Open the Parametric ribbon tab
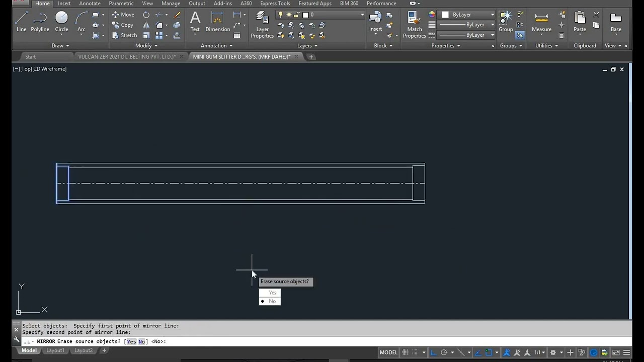 pyautogui.click(x=121, y=4)
